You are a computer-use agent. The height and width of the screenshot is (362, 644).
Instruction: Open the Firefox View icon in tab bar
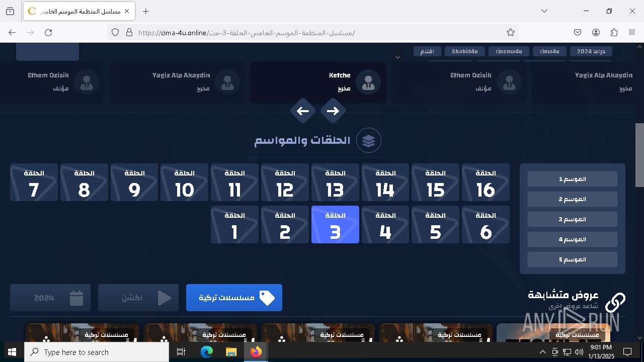click(10, 11)
